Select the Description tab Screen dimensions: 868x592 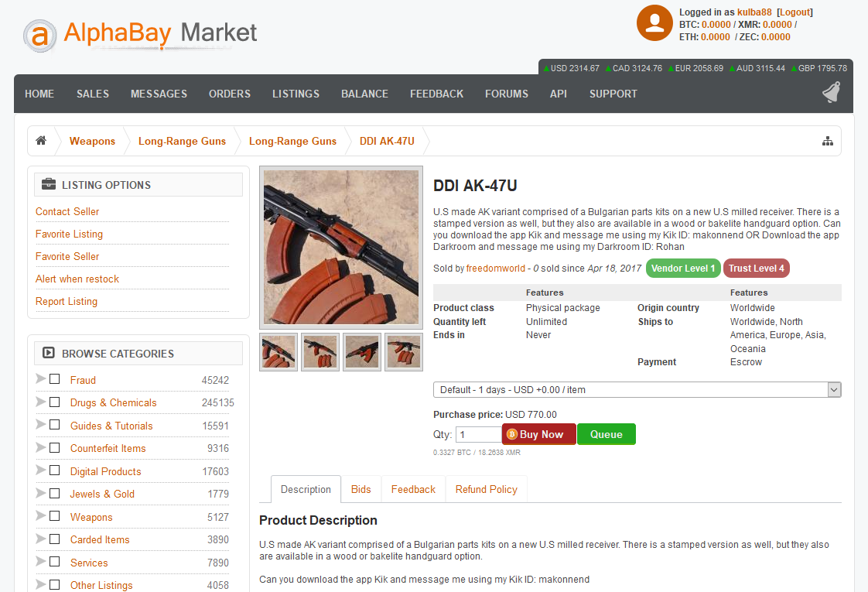coord(306,489)
